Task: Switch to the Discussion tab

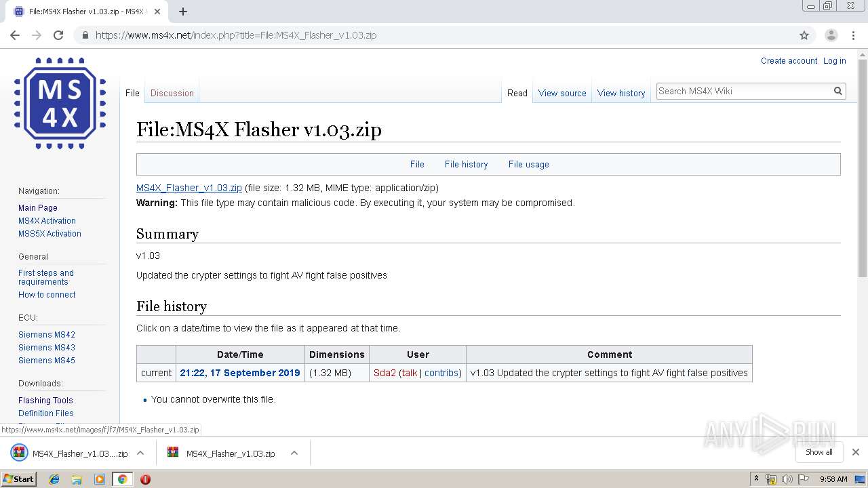Action: point(172,93)
